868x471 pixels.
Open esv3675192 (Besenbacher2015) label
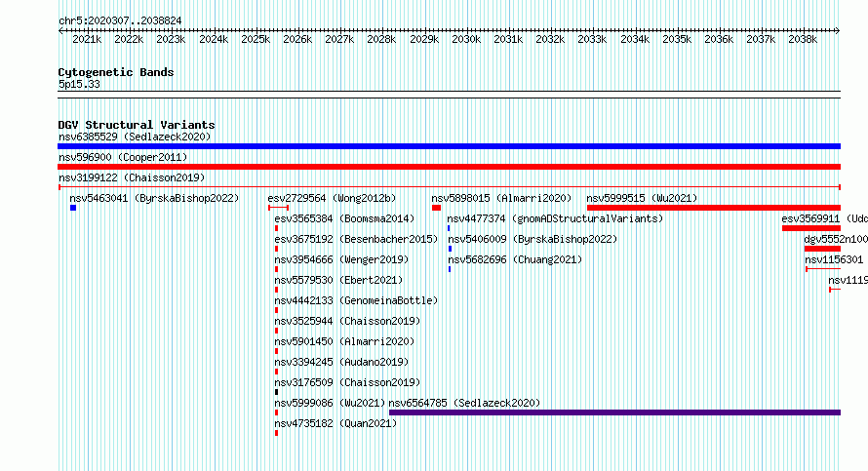point(356,239)
